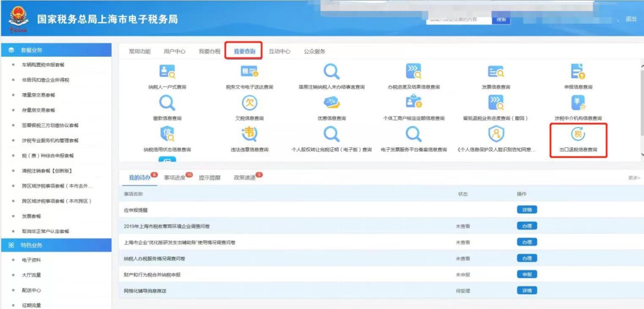
Task: Switch to the 我要查询 tab
Action: tap(244, 52)
